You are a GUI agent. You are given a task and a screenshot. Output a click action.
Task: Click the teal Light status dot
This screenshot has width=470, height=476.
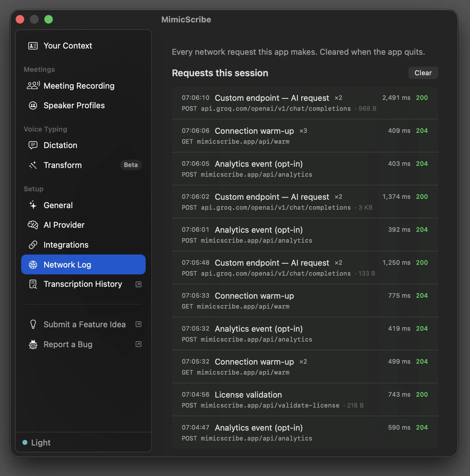point(25,442)
